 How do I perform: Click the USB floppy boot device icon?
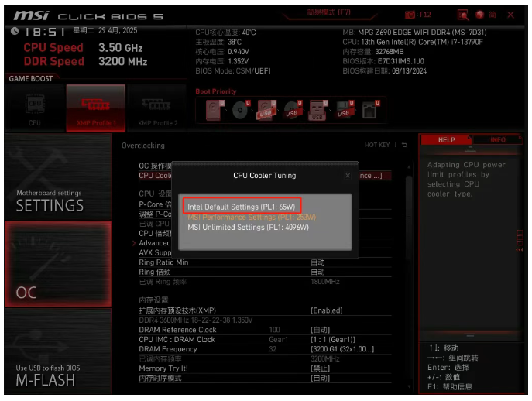[x=345, y=110]
